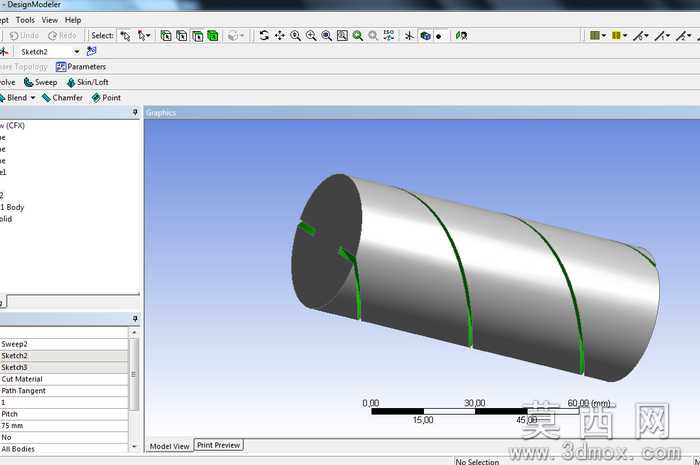Click details scrollbar down arrow
The height and width of the screenshot is (465, 700).
click(x=134, y=447)
